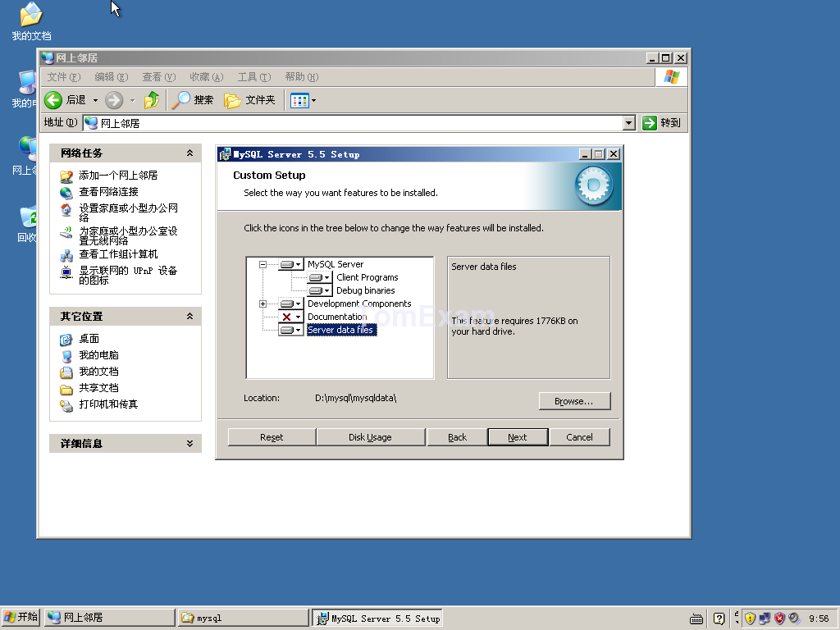Go Back in MySQL setup
840x630 pixels.
pyautogui.click(x=457, y=437)
